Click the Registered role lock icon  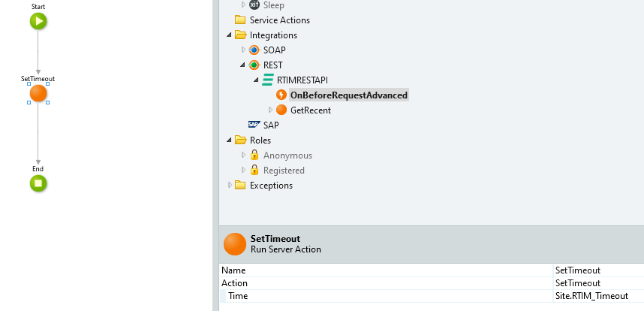click(x=254, y=171)
